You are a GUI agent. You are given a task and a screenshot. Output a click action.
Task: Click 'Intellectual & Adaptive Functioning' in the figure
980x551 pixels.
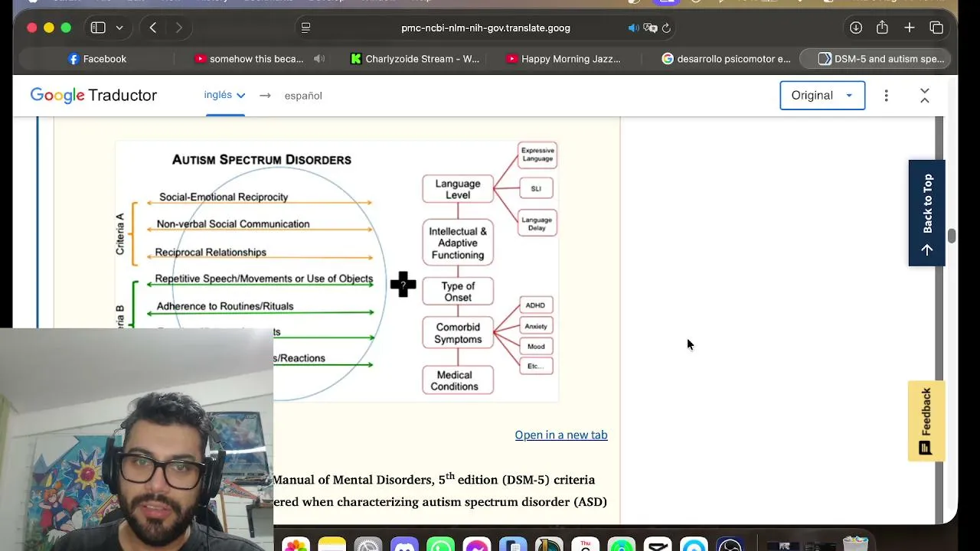(x=458, y=243)
